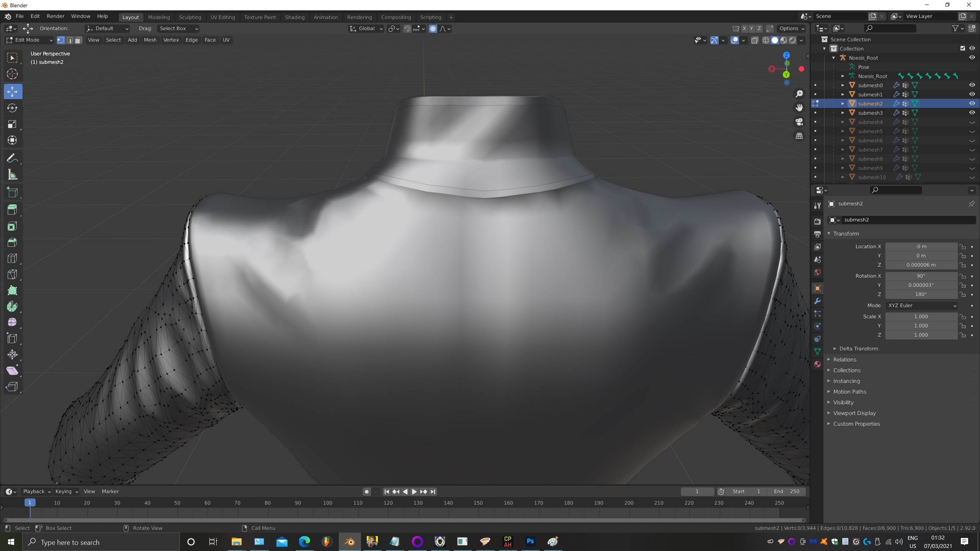Hide submesh0 in outliner
This screenshot has height=551, width=980.
click(972, 85)
